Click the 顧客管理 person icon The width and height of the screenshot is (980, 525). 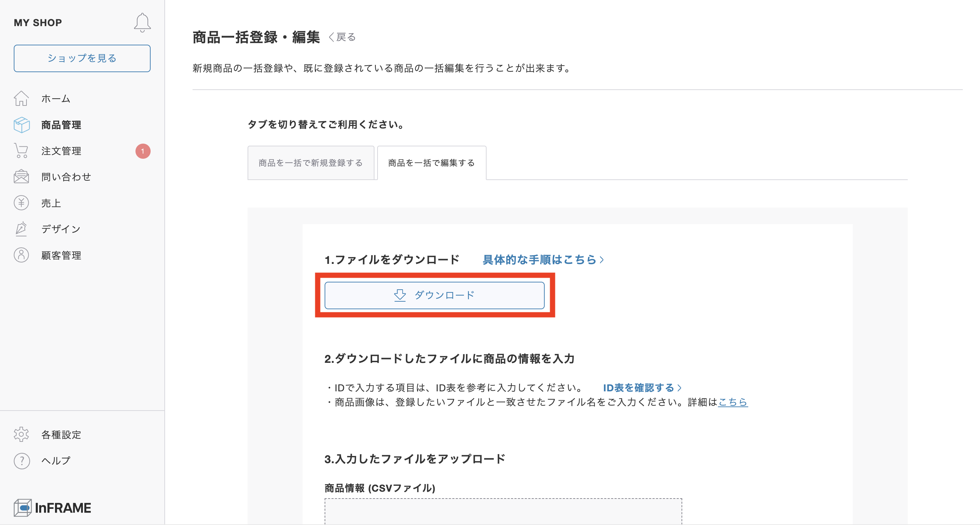point(22,255)
